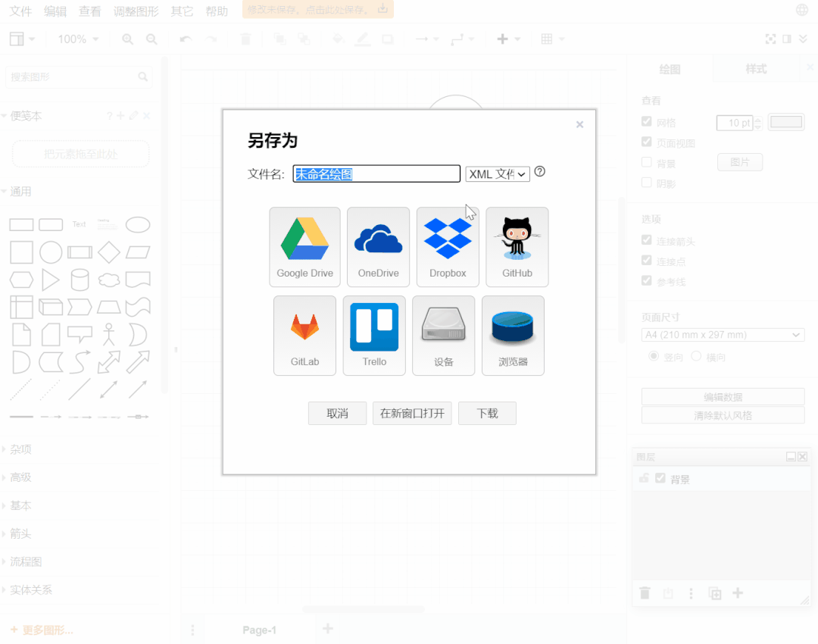This screenshot has height=644, width=818.
Task: Close the 另存为 dialog
Action: pyautogui.click(x=579, y=124)
